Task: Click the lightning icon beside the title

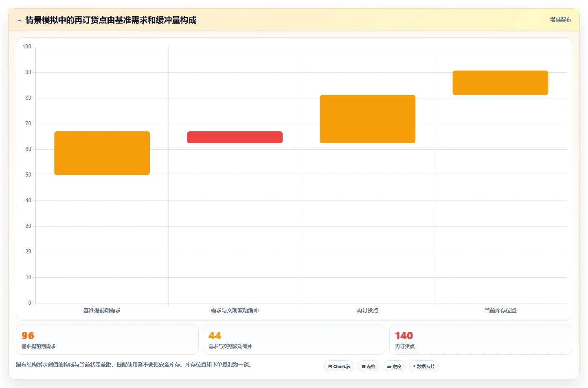Action: 19,20
